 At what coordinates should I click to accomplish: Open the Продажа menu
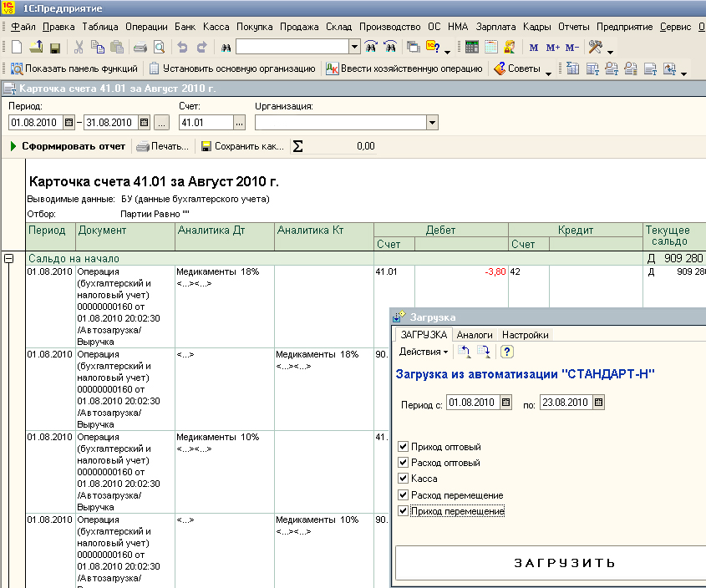pyautogui.click(x=299, y=27)
